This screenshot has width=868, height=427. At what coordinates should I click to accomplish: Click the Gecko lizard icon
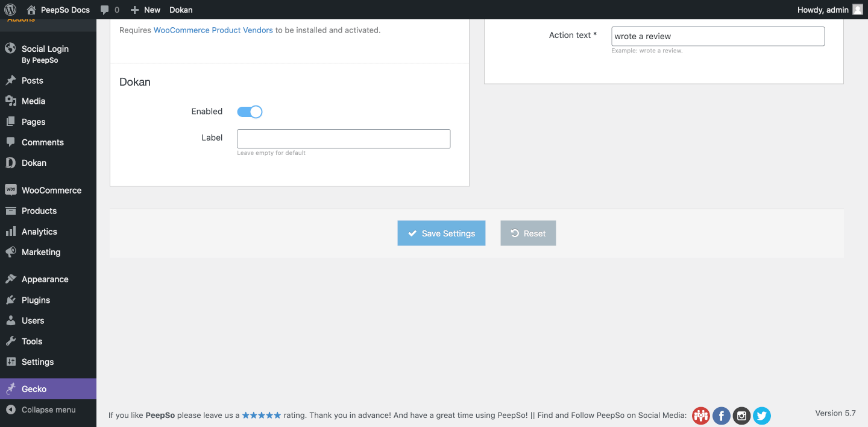coord(10,389)
